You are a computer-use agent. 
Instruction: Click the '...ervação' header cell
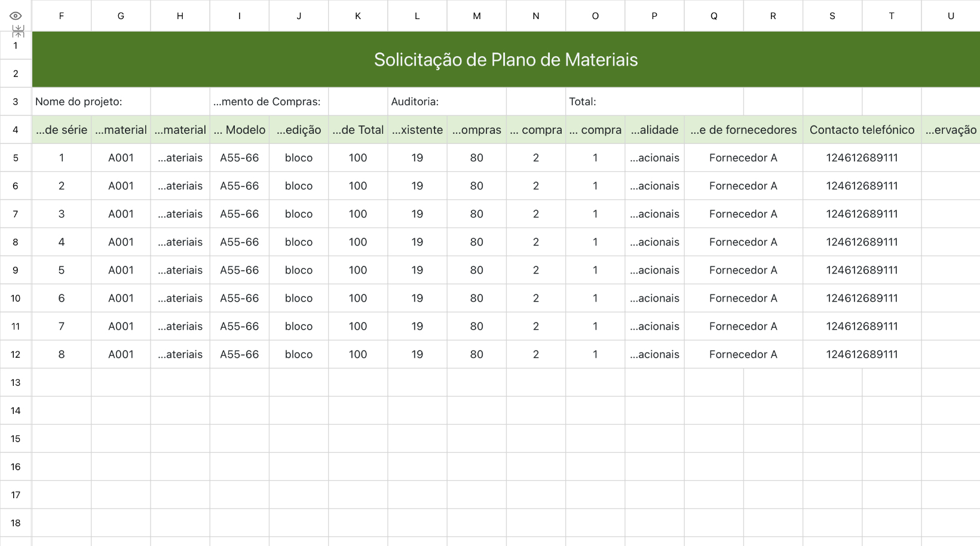tap(951, 130)
